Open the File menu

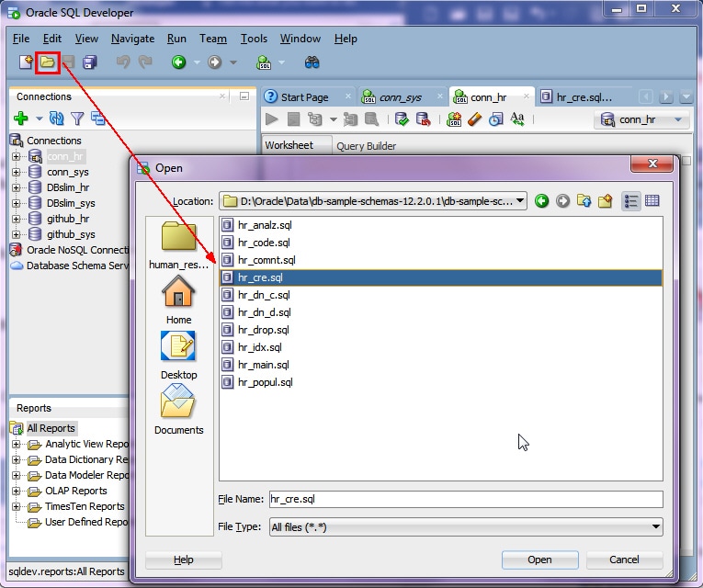[x=21, y=39]
